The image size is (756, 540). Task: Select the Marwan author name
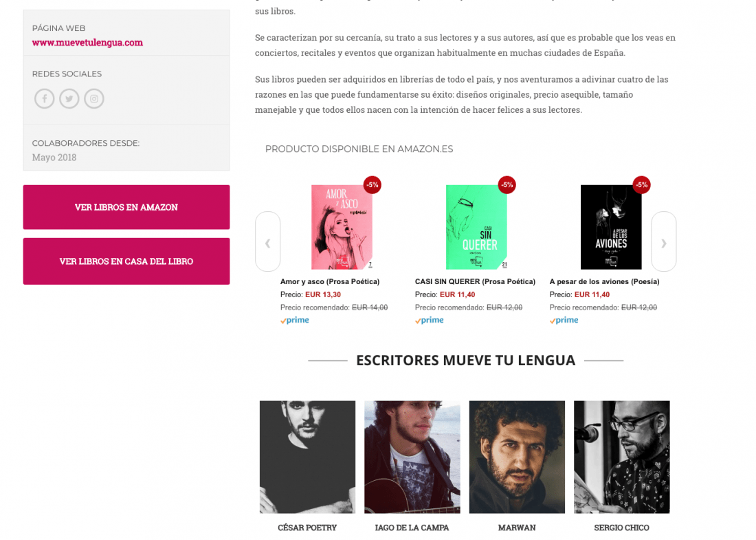click(517, 528)
